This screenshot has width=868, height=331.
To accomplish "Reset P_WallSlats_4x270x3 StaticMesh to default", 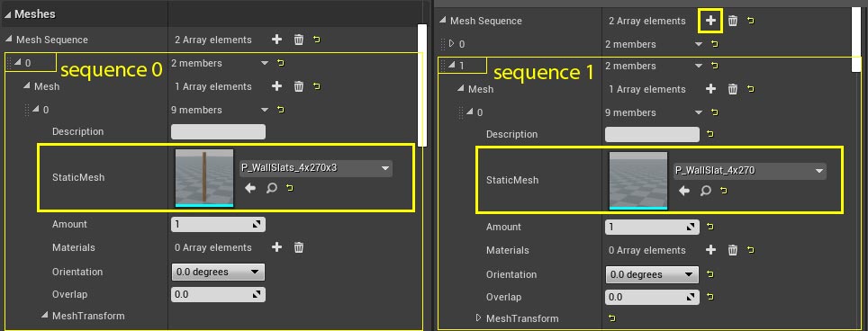I will coord(290,188).
